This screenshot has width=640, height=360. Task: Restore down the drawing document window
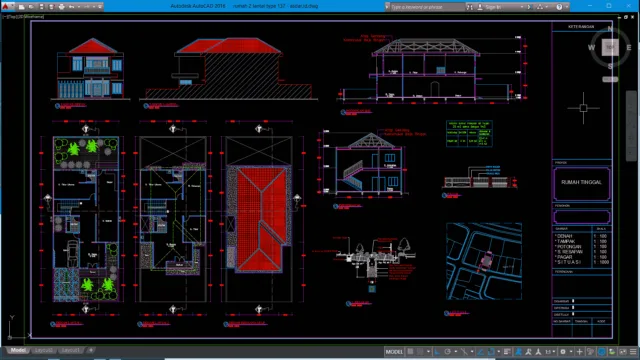pyautogui.click(x=626, y=17)
